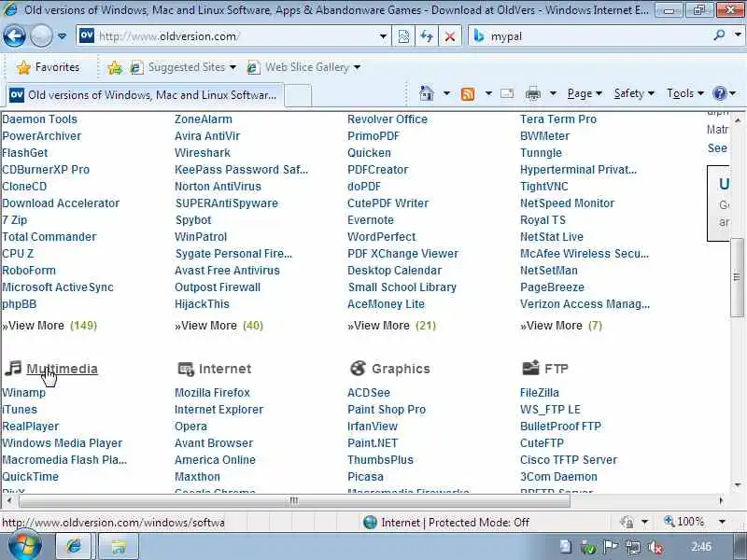Open the Page menu
Viewport: 747px width, 560px height.
(585, 93)
